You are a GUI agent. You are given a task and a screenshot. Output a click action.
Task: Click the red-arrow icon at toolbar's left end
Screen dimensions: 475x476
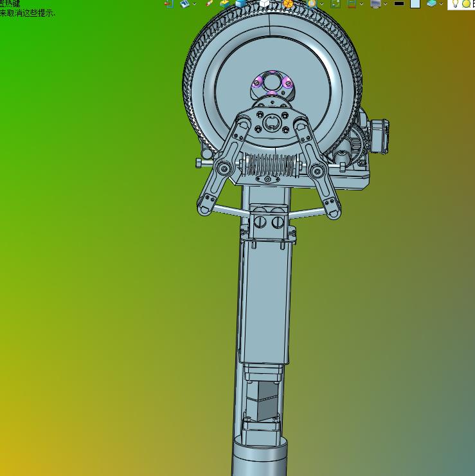coord(168,4)
